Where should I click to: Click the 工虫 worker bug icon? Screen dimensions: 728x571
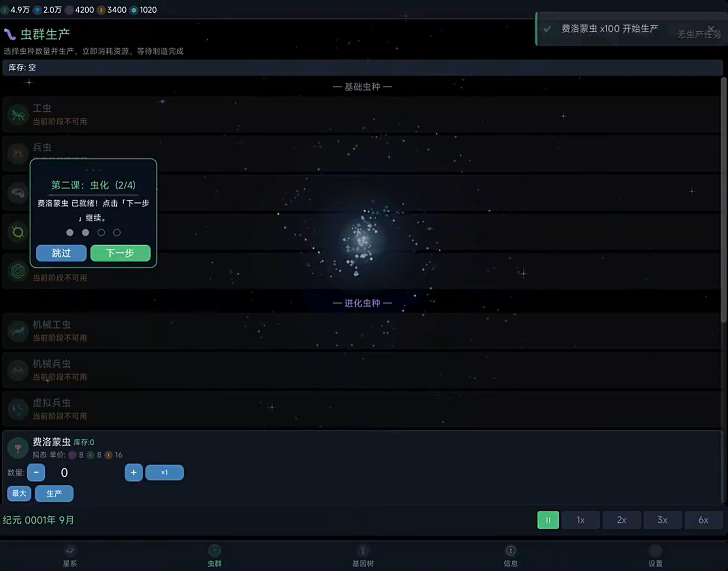point(18,115)
